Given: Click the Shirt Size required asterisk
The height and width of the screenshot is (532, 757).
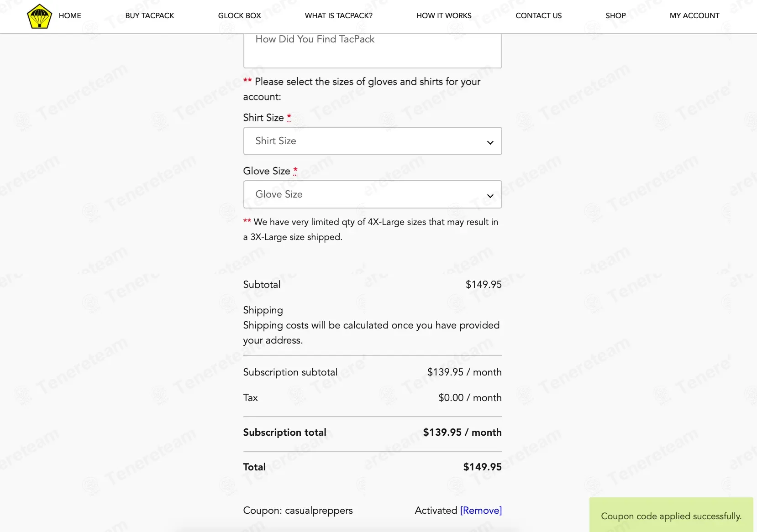Looking at the screenshot, I should pyautogui.click(x=289, y=117).
